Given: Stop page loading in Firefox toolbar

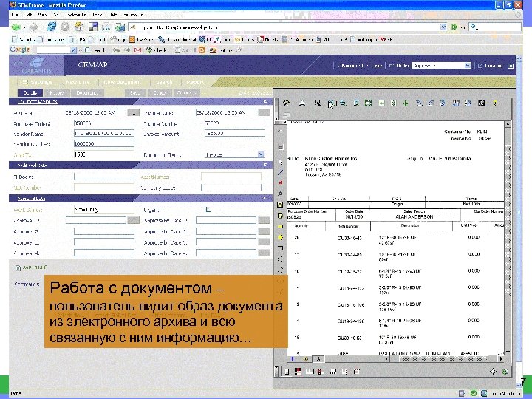Looking at the screenshot, I should pos(65,27).
